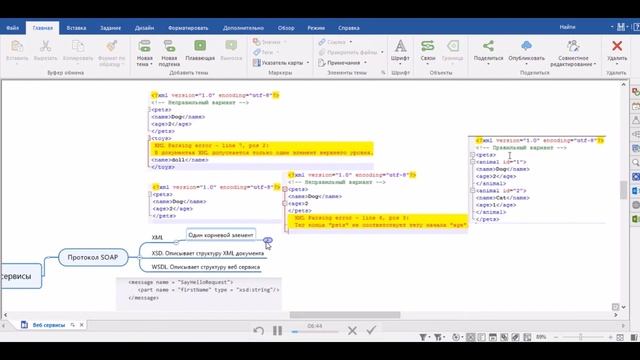Image resolution: width=640 pixels, height=360 pixels.
Task: Click the Новая тема icon
Action: pyautogui.click(x=144, y=46)
